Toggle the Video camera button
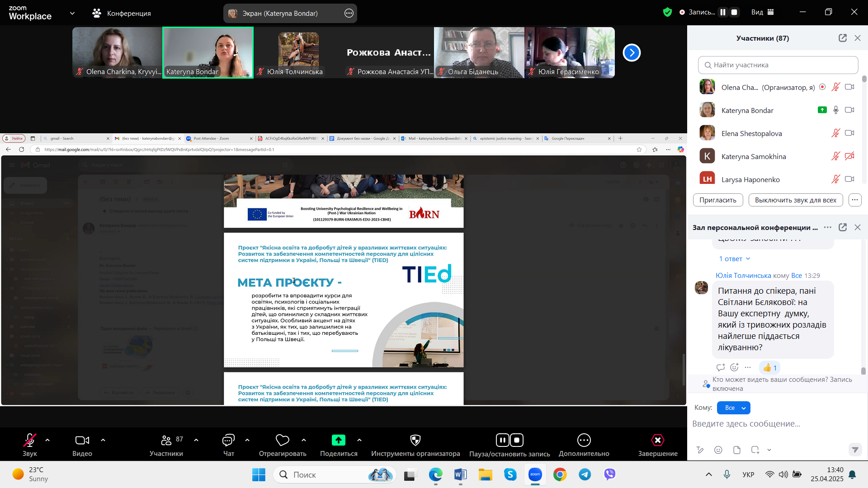This screenshot has width=868, height=488. point(82,440)
